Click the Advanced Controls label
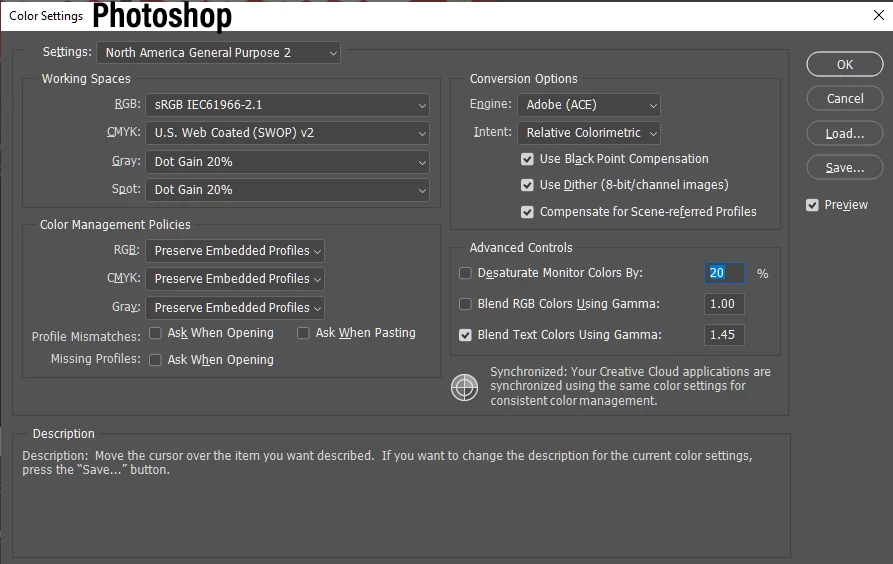 (521, 248)
